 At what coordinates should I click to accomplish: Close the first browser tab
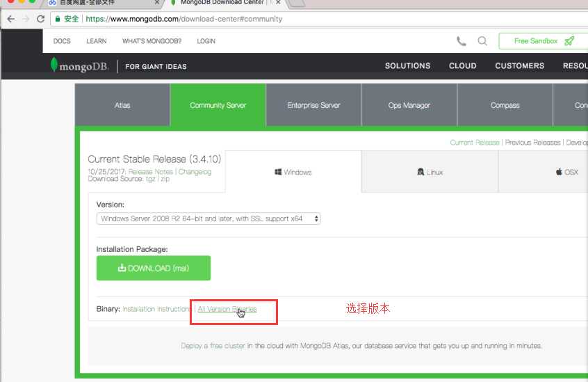tap(157, 2)
